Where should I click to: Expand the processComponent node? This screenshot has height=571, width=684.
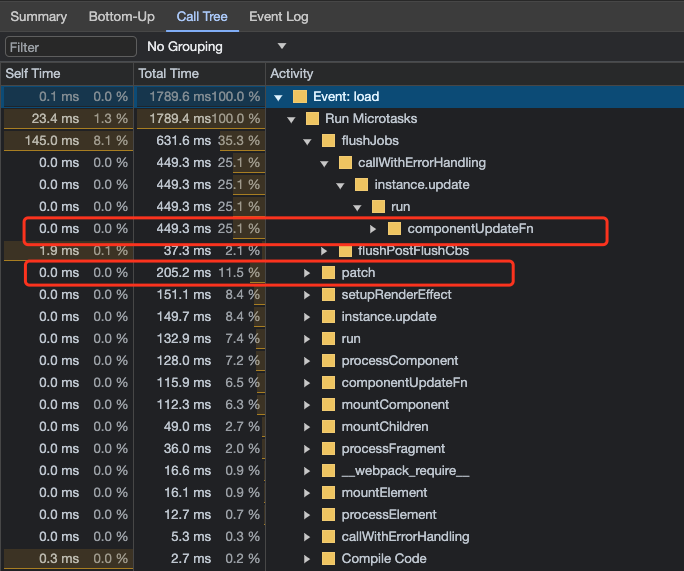(307, 361)
